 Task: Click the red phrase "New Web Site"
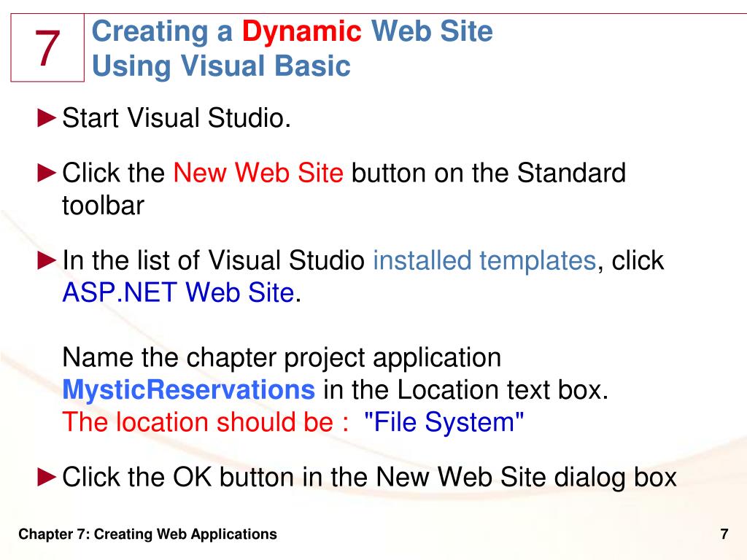click(x=258, y=172)
